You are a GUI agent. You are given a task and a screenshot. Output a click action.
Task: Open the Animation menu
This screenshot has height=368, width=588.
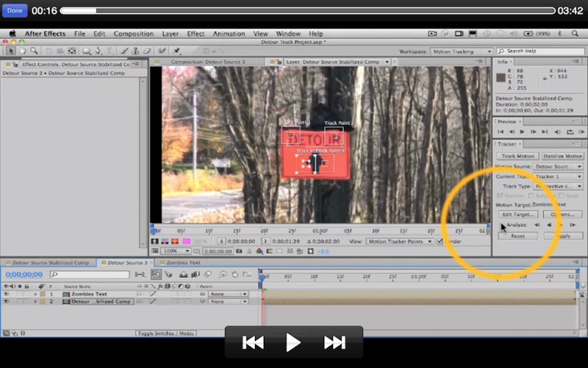point(229,33)
